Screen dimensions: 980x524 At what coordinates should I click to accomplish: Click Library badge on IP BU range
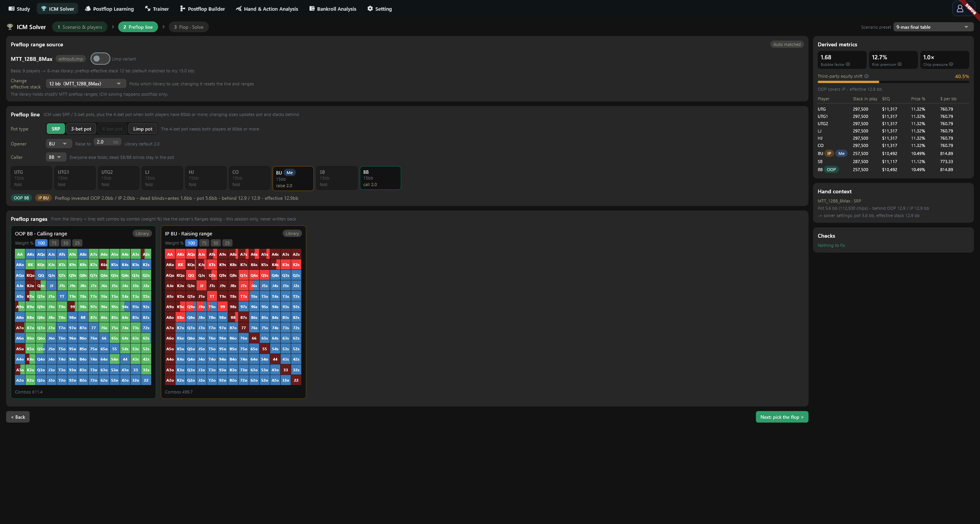click(292, 233)
